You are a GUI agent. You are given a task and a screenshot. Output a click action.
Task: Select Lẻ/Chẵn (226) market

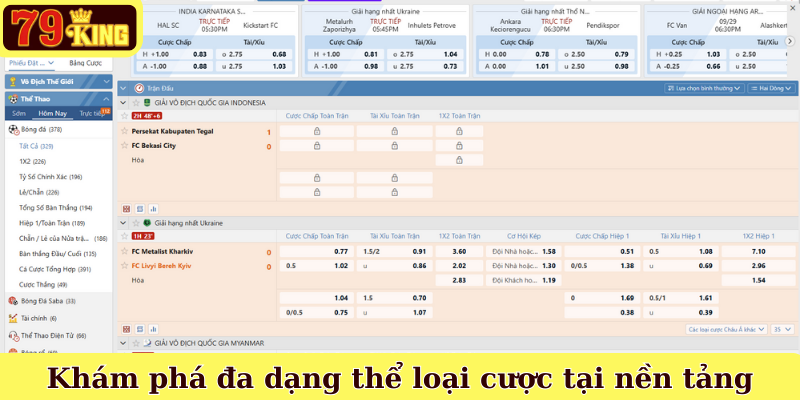click(x=39, y=192)
